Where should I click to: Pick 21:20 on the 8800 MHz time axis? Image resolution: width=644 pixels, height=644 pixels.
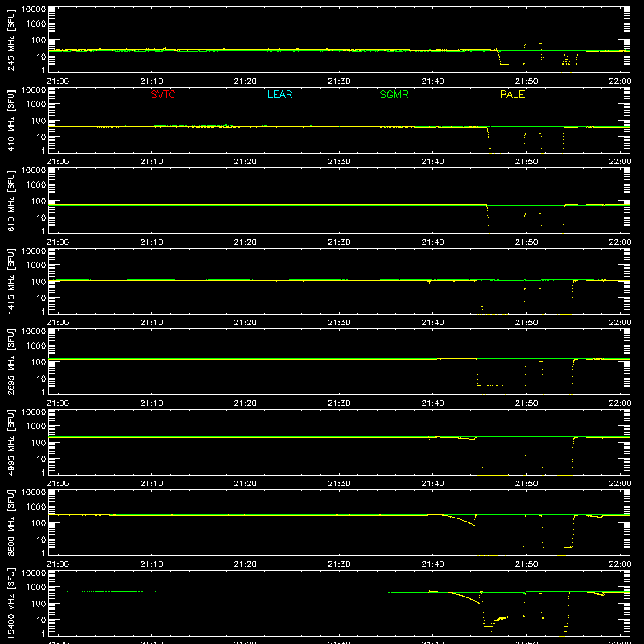coord(246,564)
